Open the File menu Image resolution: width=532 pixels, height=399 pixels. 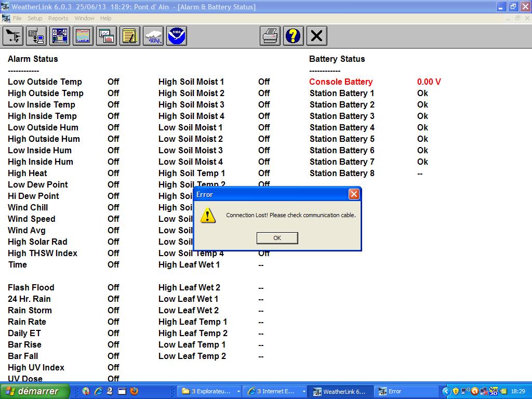pyautogui.click(x=17, y=18)
